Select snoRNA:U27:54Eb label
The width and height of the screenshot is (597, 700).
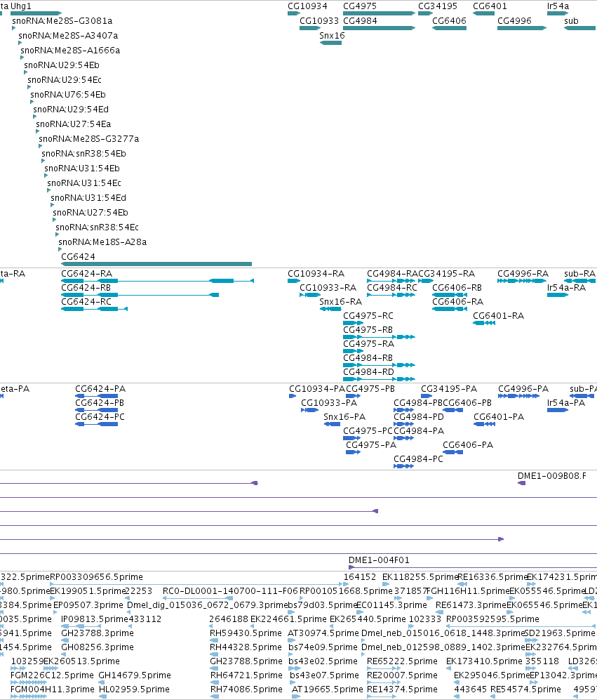(x=90, y=213)
